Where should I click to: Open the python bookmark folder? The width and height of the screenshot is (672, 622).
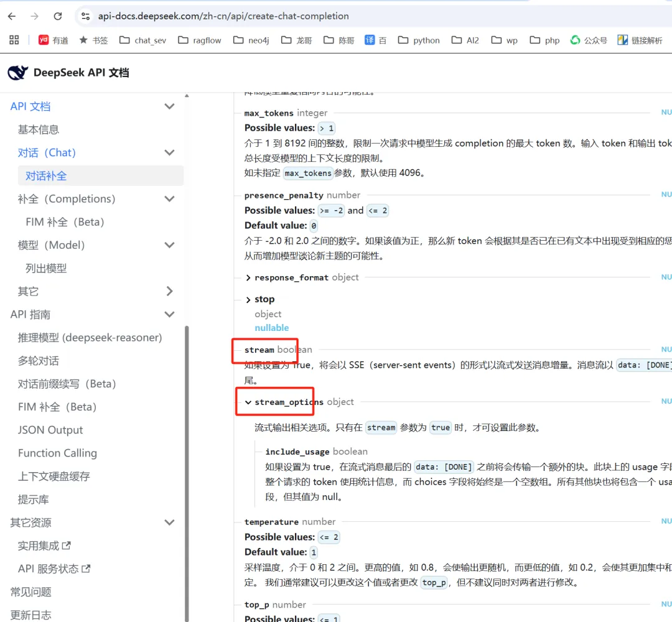tap(419, 40)
